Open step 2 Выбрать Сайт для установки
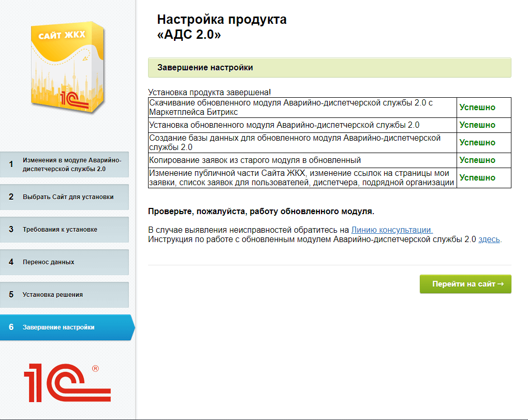The width and height of the screenshot is (528, 420). point(64,197)
